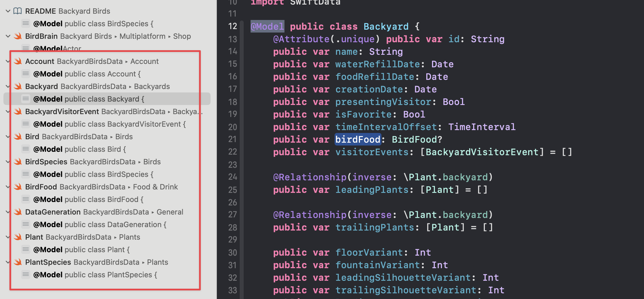Screen dimensions: 644x299
Task: Click the README book icon
Action: click(x=18, y=11)
